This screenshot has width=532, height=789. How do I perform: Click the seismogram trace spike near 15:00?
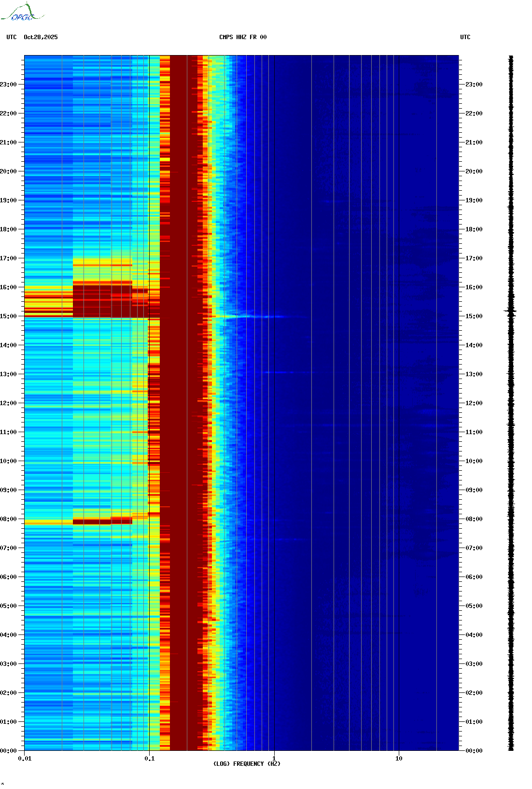point(511,311)
